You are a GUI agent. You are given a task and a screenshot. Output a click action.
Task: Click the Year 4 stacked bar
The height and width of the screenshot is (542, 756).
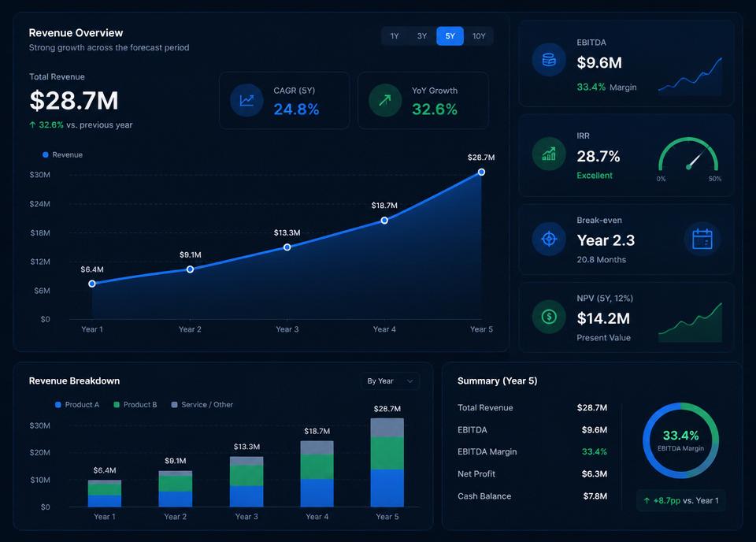tap(317, 473)
